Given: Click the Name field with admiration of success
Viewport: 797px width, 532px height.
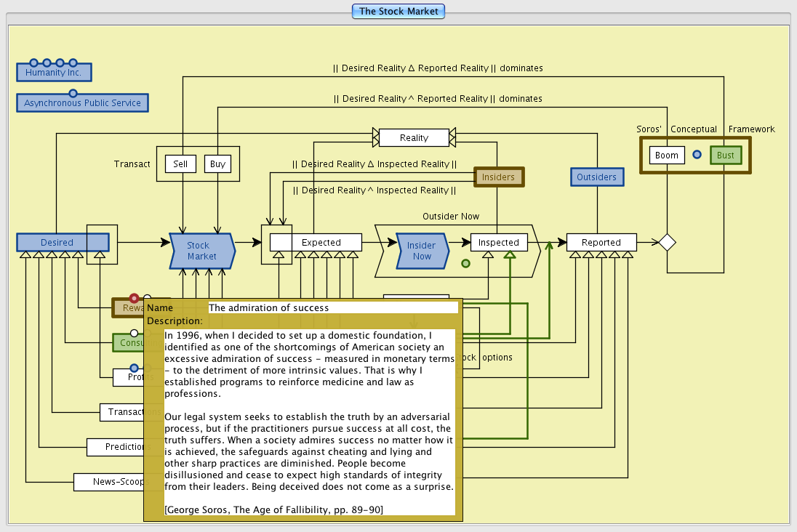Looking at the screenshot, I should click(x=332, y=307).
